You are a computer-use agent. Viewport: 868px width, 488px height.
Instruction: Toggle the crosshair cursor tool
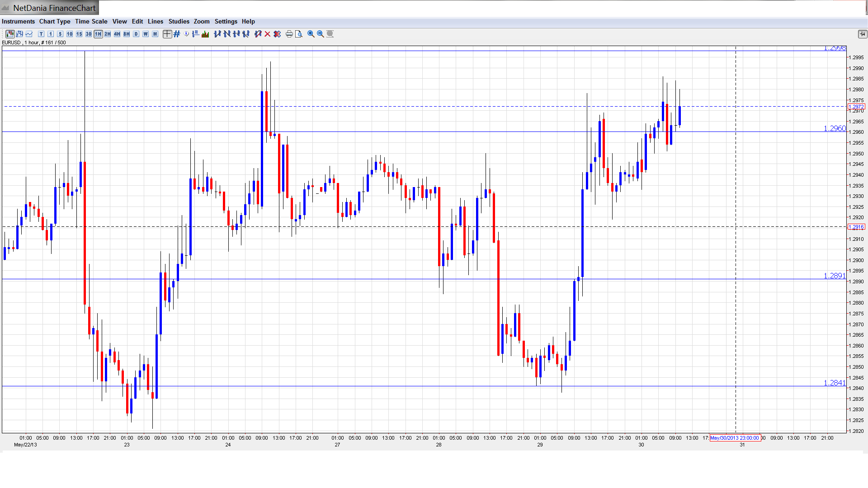coord(167,34)
